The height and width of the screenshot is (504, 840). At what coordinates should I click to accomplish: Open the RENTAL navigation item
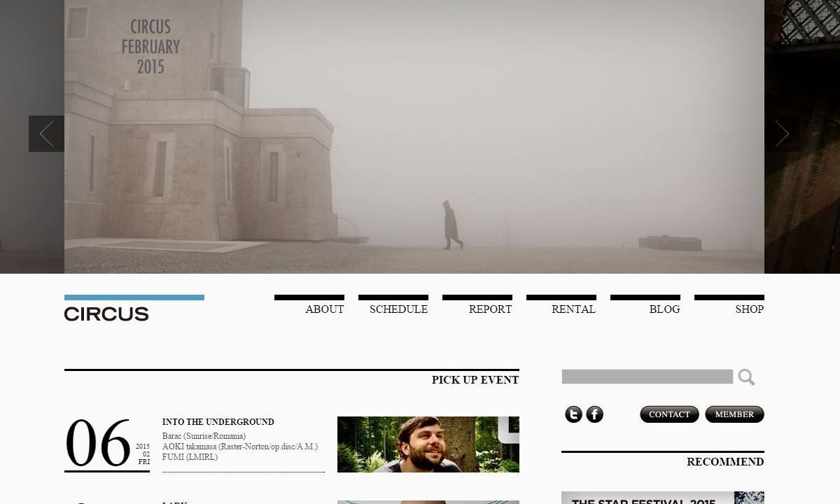(573, 309)
